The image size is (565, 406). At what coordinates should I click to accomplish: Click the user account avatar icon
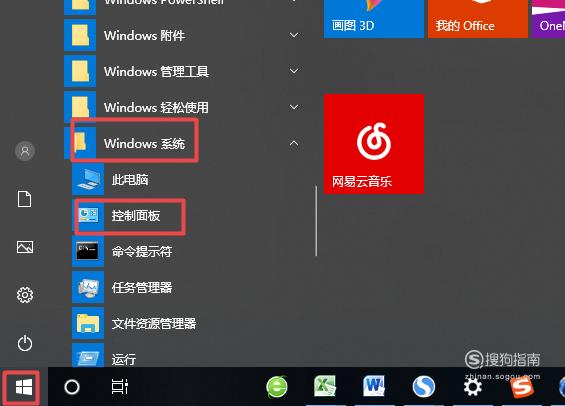[25, 151]
